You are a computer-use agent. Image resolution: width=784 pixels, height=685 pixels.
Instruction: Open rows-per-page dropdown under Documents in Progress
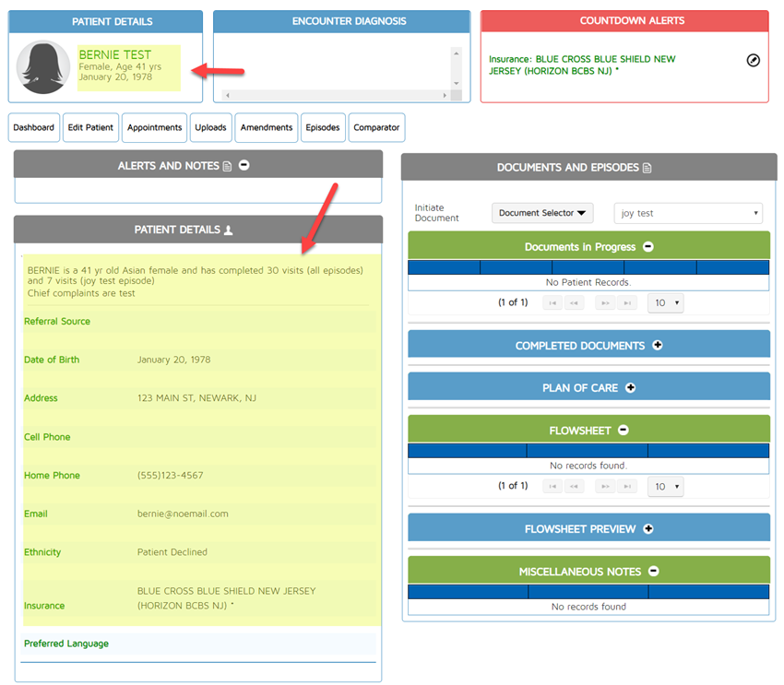666,303
